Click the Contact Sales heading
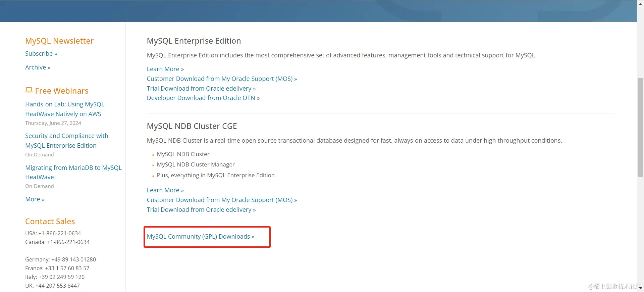The image size is (644, 292). pos(50,222)
